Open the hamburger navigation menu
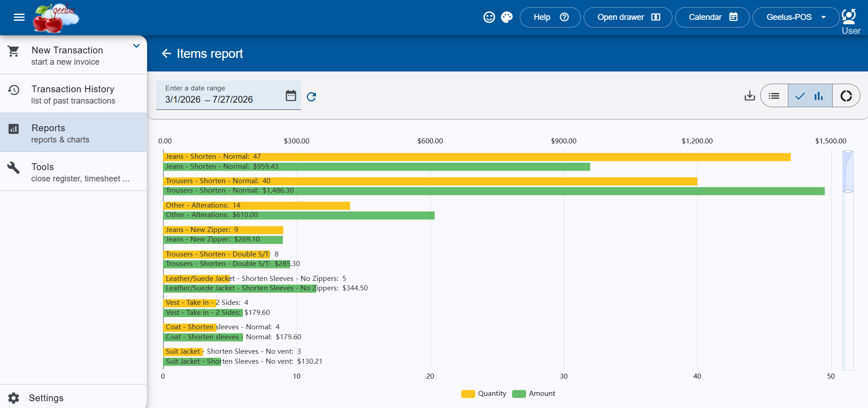Image resolution: width=868 pixels, height=408 pixels. pos(19,17)
